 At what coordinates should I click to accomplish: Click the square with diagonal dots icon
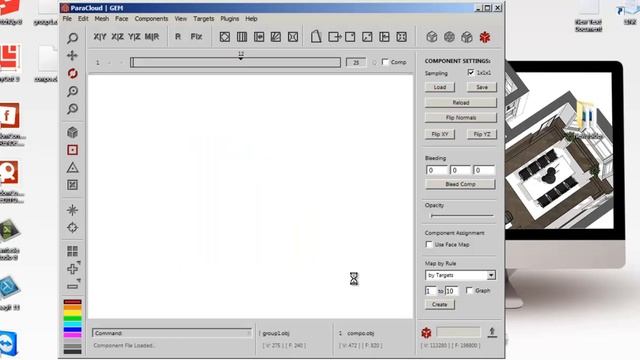(367, 37)
